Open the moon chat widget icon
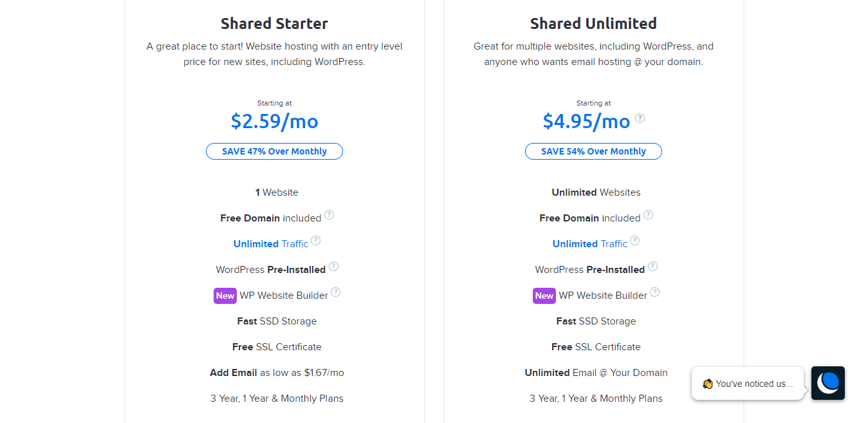This screenshot has height=423, width=868. (828, 383)
